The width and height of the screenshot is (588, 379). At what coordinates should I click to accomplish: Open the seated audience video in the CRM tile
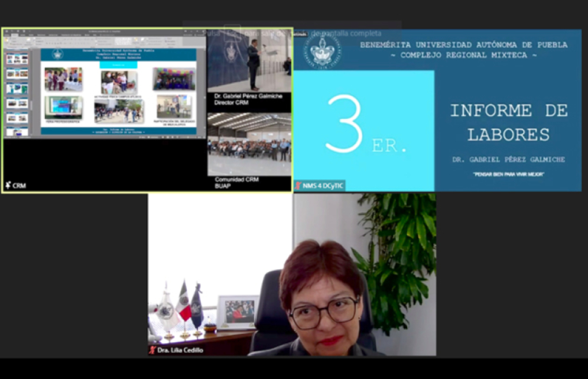249,144
